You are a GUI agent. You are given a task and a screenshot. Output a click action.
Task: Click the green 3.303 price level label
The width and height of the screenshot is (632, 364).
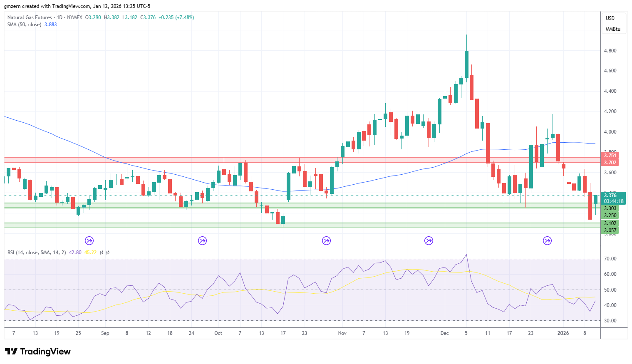(x=610, y=208)
